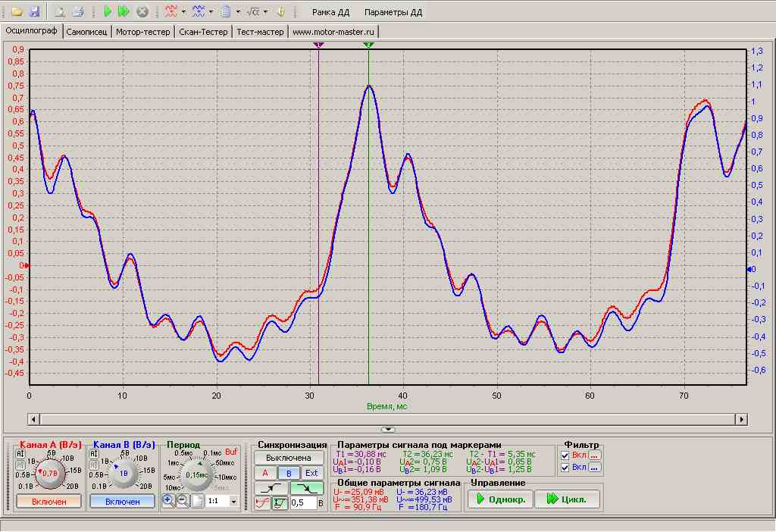
Task: Expand dropdown arrow next to red waveform icon
Action: [x=183, y=12]
